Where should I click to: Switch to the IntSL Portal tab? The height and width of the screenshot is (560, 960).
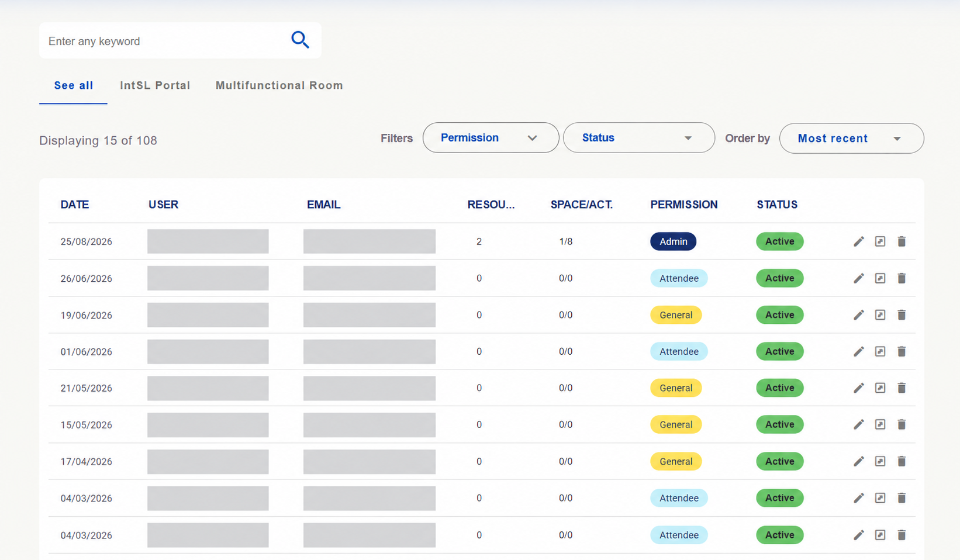click(155, 85)
